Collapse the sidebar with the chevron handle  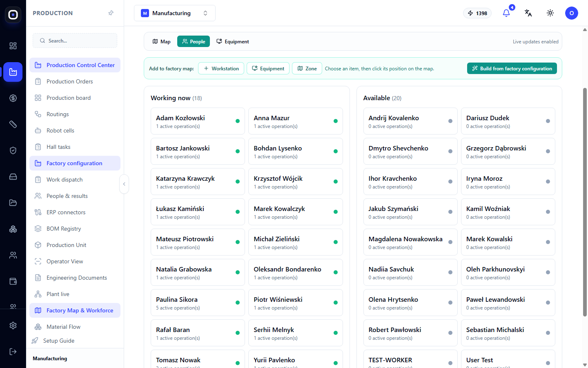coord(124,184)
